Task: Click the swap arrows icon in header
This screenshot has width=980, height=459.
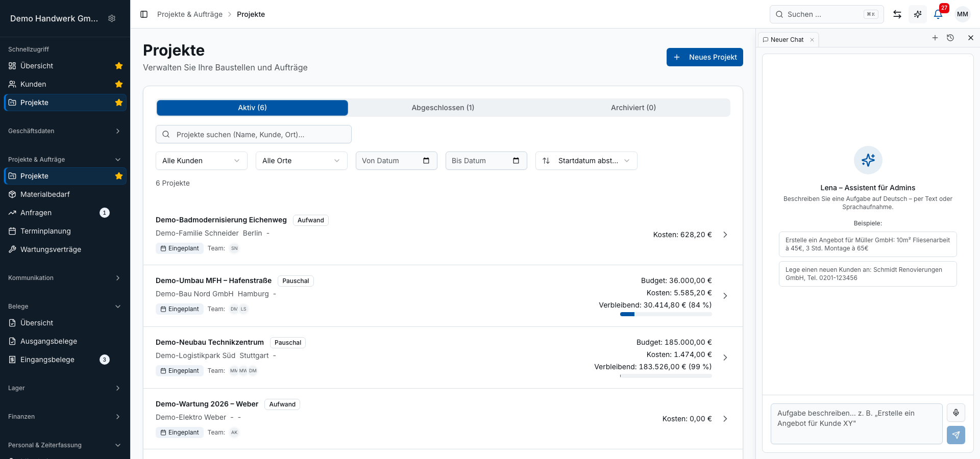Action: [897, 14]
